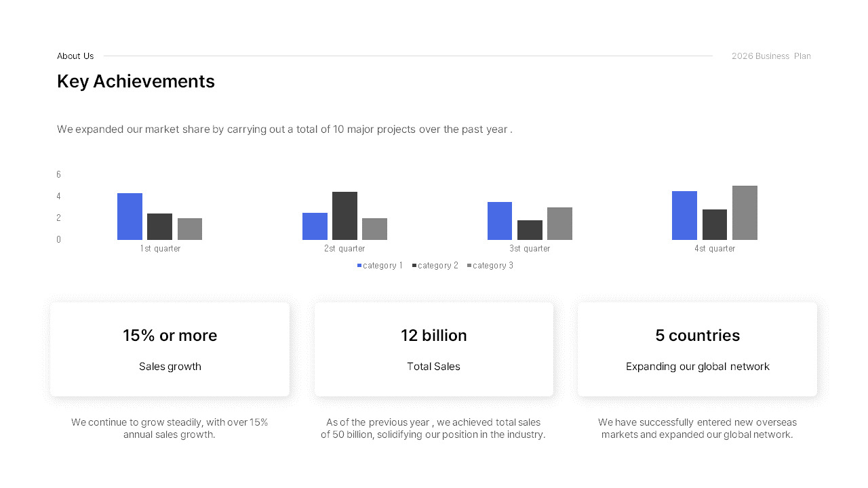Viewport: 868px width, 488px height.
Task: Select the 'category 3' legend label
Action: (x=493, y=266)
